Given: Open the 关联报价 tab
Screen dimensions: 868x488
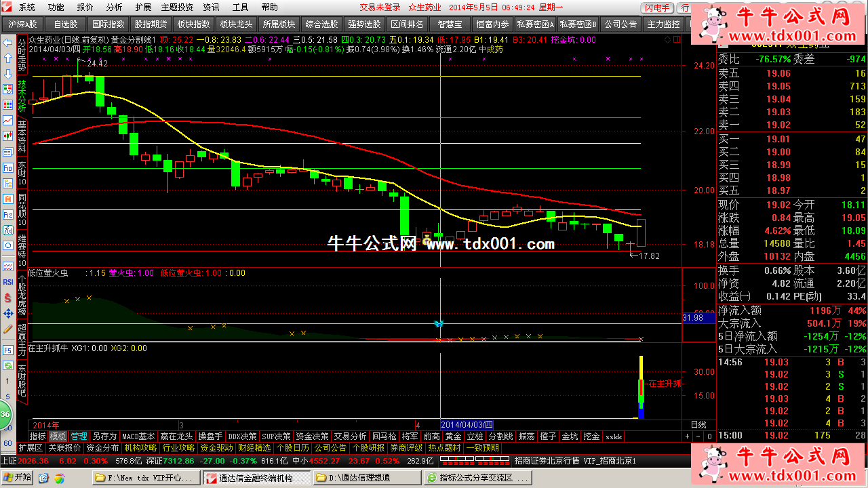Looking at the screenshot, I should pos(64,448).
